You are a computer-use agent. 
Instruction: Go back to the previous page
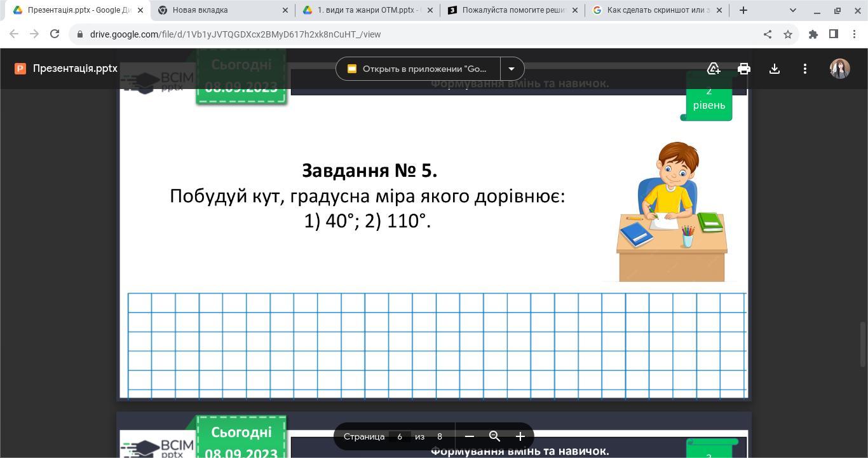[14, 34]
